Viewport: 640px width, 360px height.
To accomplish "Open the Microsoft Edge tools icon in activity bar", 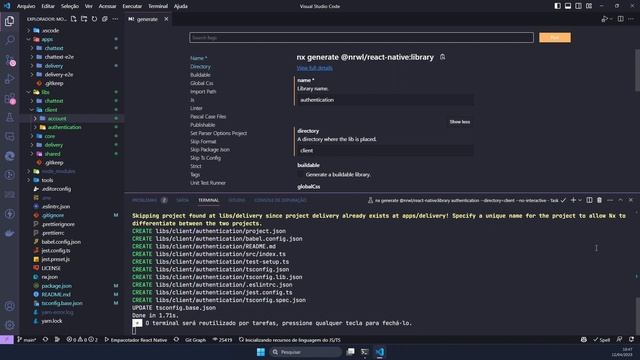I will click(x=9, y=156).
